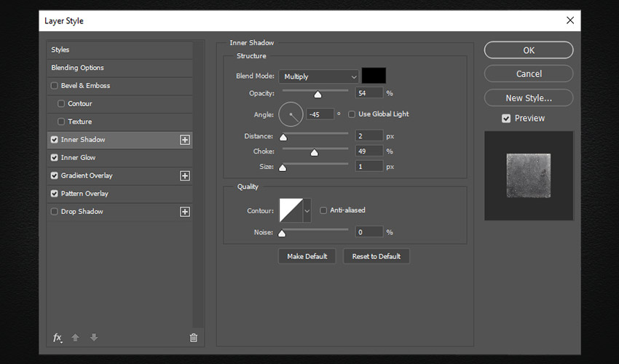Add another Gradient Overlay with plus icon

185,175
